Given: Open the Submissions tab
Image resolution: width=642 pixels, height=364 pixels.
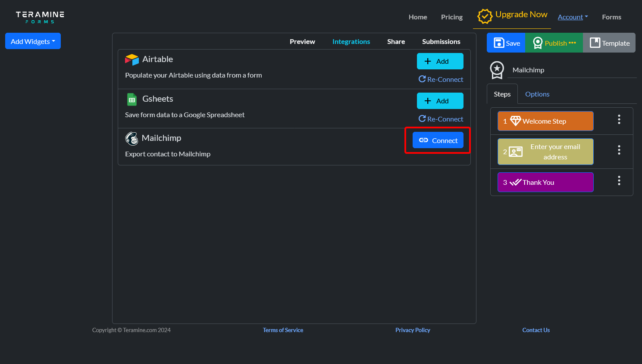Looking at the screenshot, I should tap(441, 41).
